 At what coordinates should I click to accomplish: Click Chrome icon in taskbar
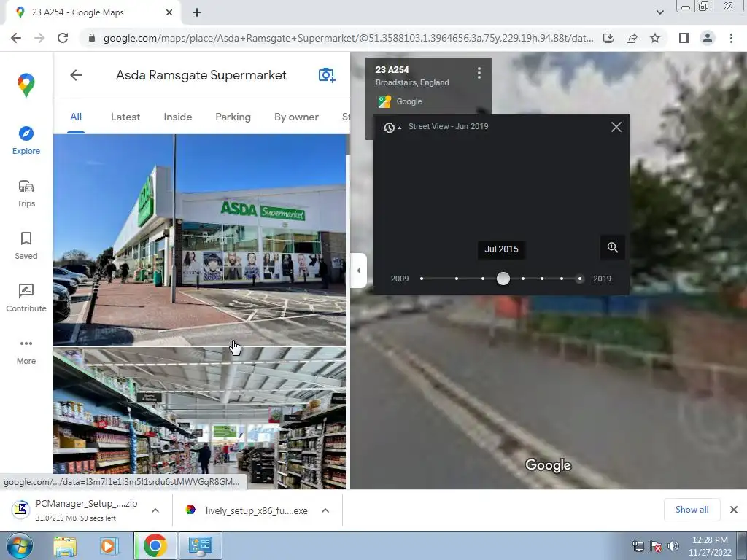pyautogui.click(x=155, y=545)
